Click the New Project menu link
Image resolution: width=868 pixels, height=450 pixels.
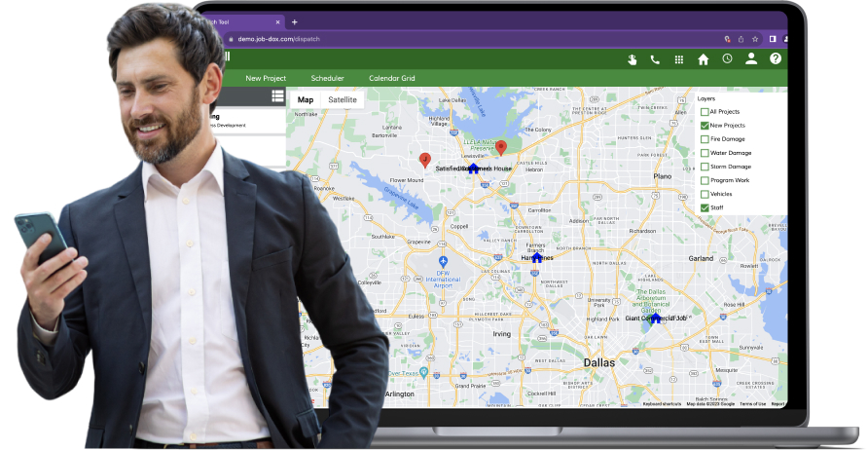(266, 78)
